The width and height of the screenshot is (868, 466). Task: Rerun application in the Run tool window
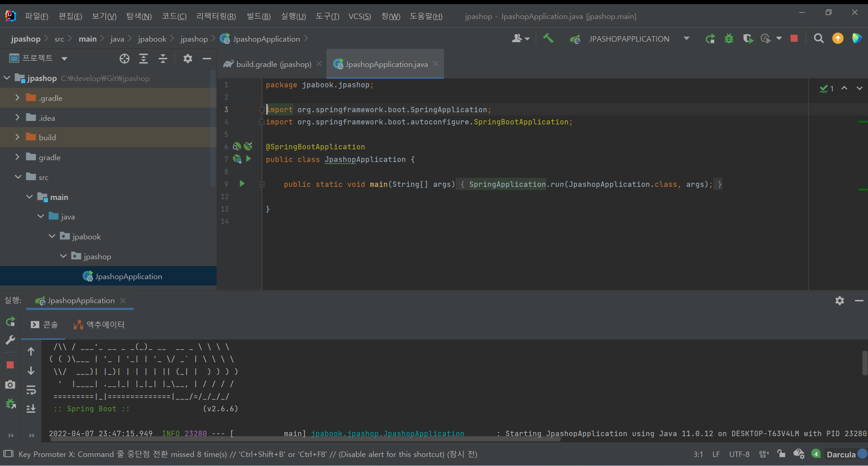10,322
